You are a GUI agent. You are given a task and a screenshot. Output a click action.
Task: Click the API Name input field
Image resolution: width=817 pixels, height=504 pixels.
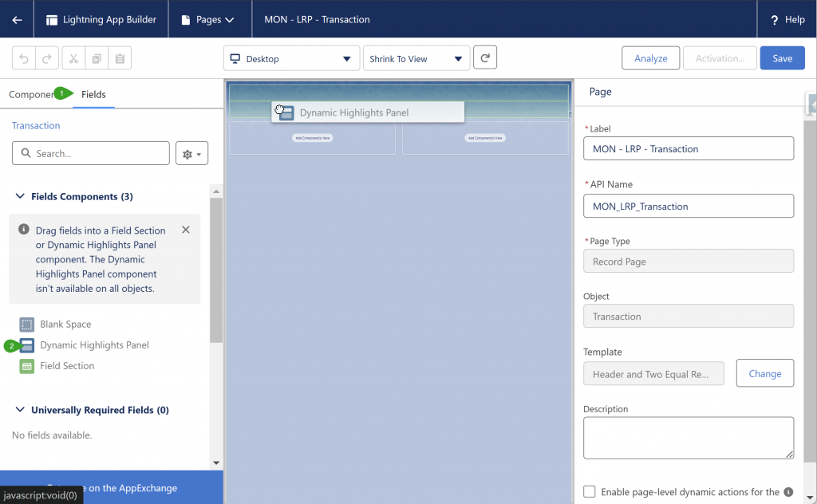coord(689,207)
